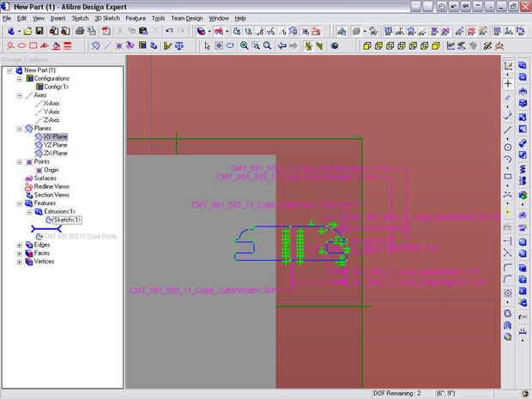The image size is (532, 399).
Task: Select the Z-Axis tree item
Action: 51,120
